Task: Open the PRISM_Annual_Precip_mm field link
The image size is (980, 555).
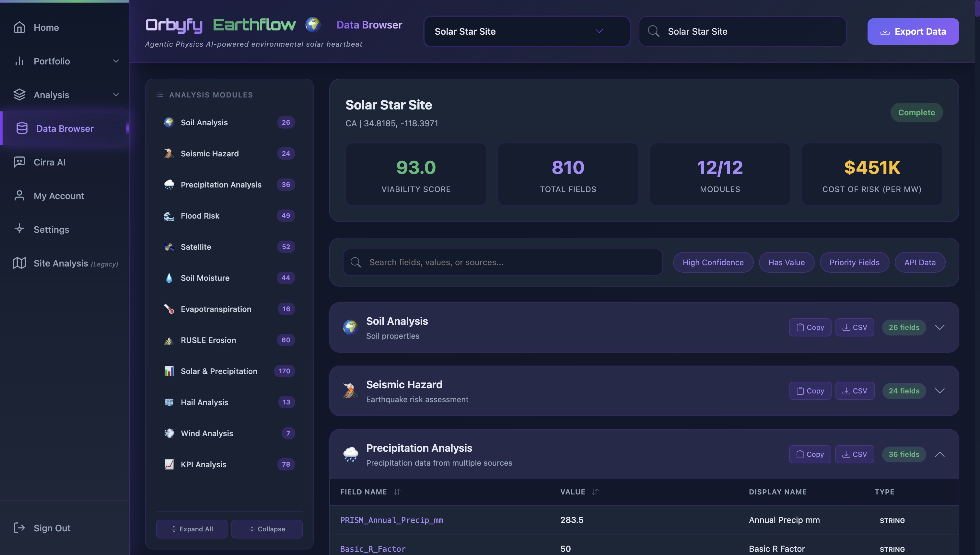Action: pos(391,520)
